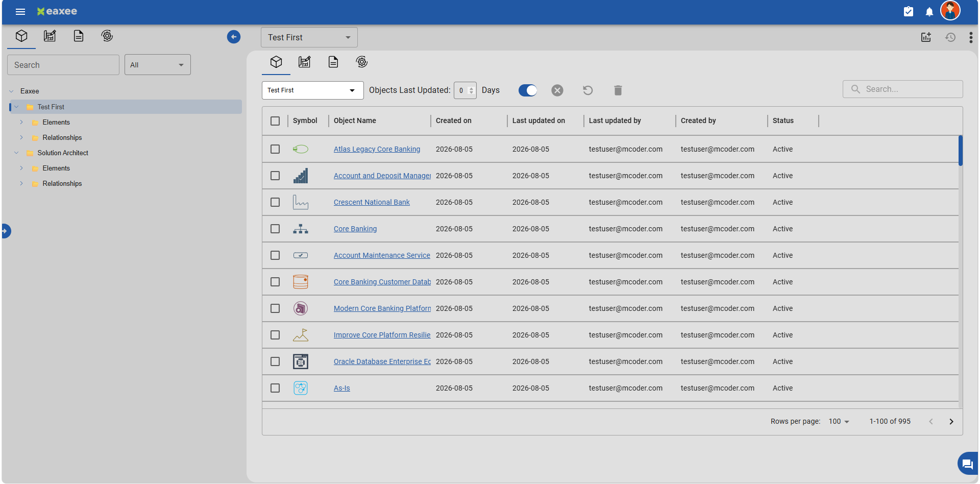This screenshot has height=484, width=980.
Task: Click the table vertical scrollbar thumb
Action: (x=961, y=151)
